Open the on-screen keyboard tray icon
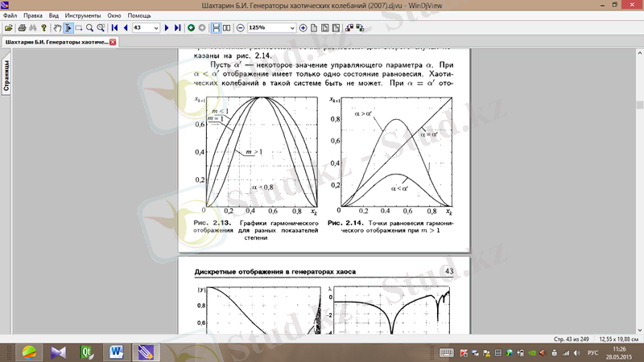 coord(447,352)
